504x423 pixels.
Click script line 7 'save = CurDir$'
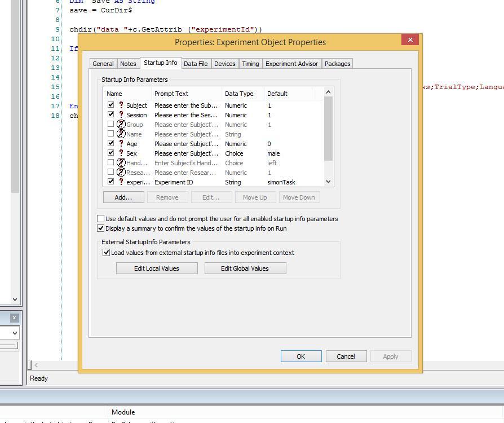[100, 10]
